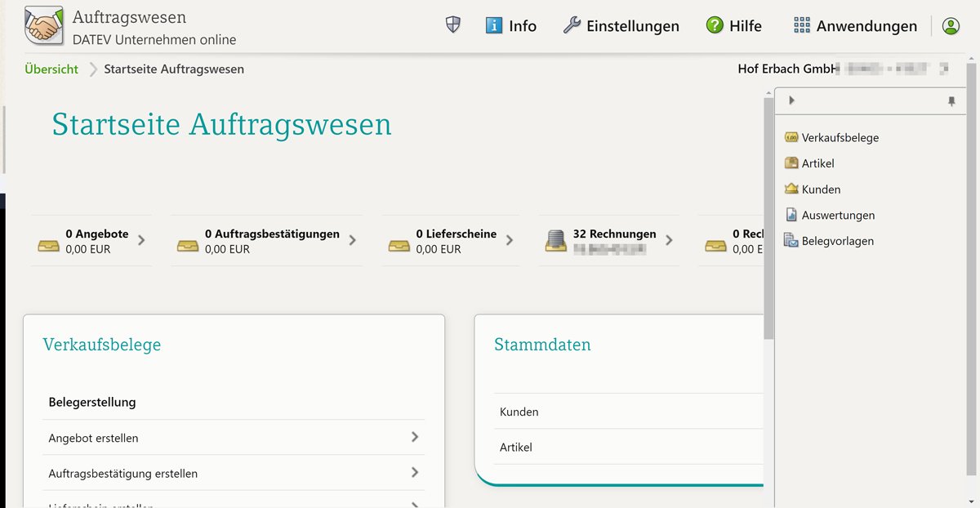Open the Anwendungen app grid
The image size is (980, 508).
(855, 26)
